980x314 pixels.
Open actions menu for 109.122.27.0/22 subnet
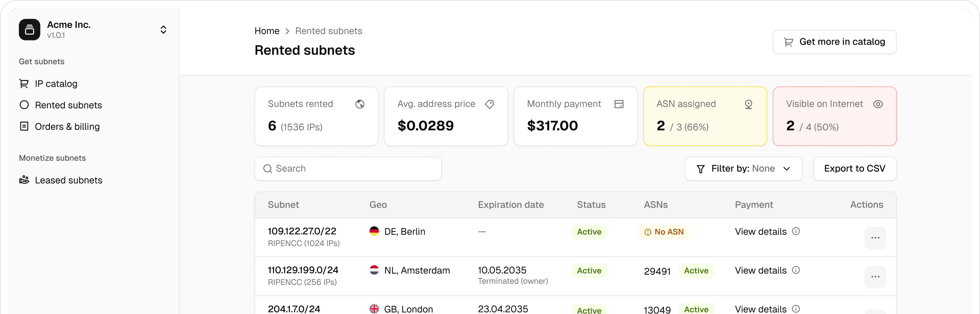click(x=875, y=238)
